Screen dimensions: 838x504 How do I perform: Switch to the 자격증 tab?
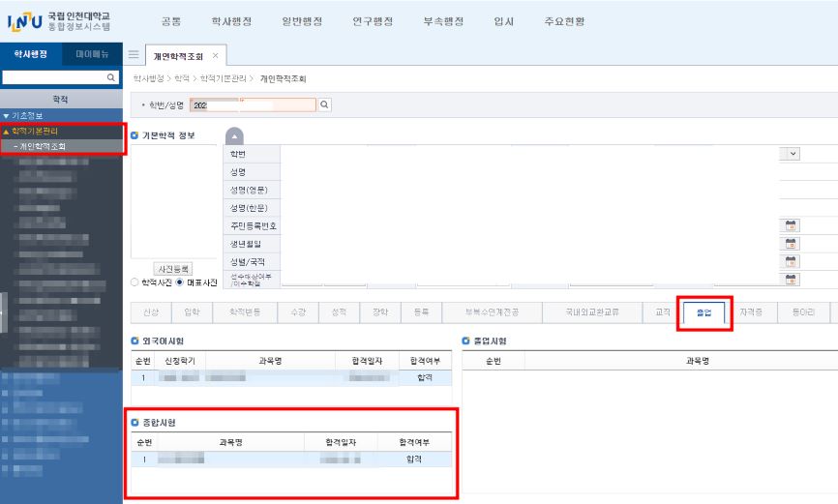[x=750, y=312]
